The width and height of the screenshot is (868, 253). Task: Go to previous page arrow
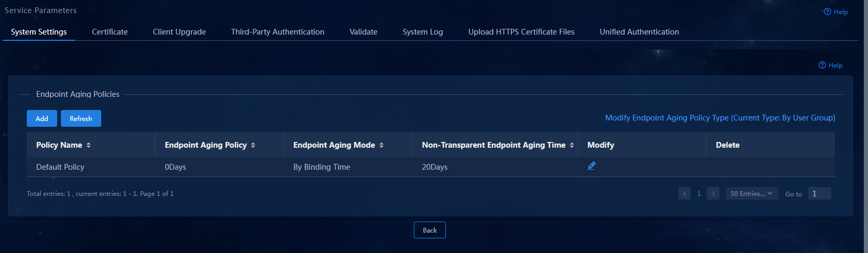pos(684,193)
